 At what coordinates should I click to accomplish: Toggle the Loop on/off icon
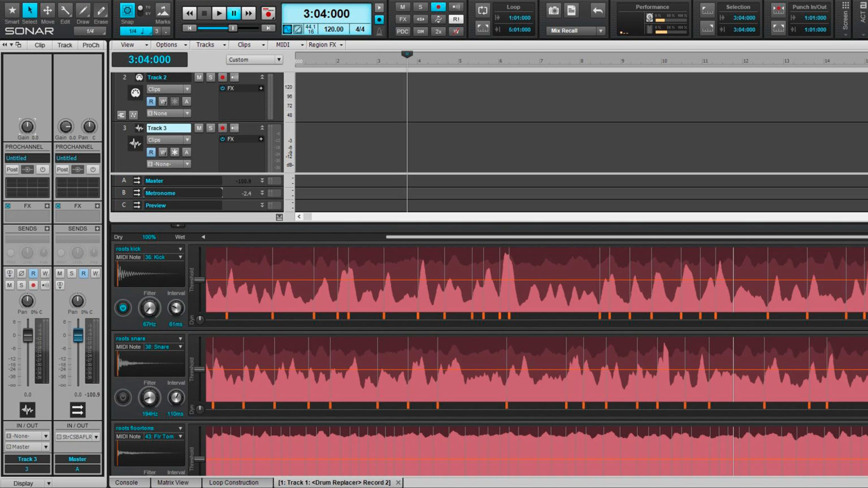(x=483, y=11)
